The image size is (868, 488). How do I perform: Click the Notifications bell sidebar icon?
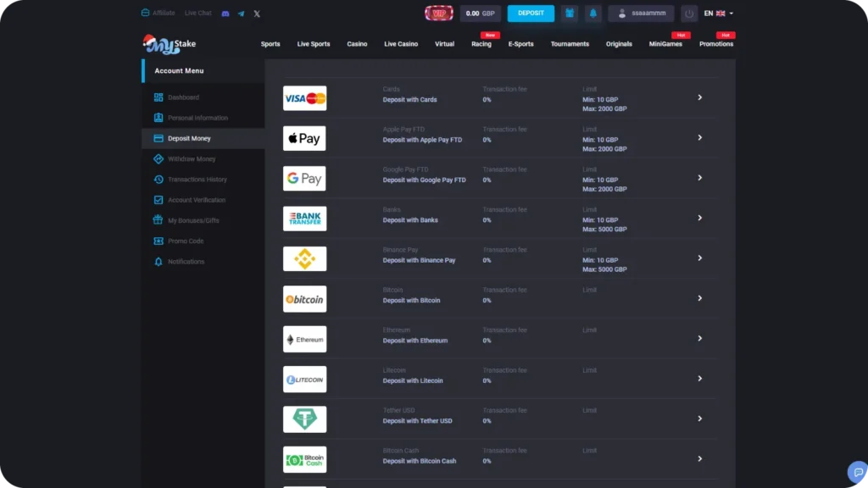[x=159, y=262]
